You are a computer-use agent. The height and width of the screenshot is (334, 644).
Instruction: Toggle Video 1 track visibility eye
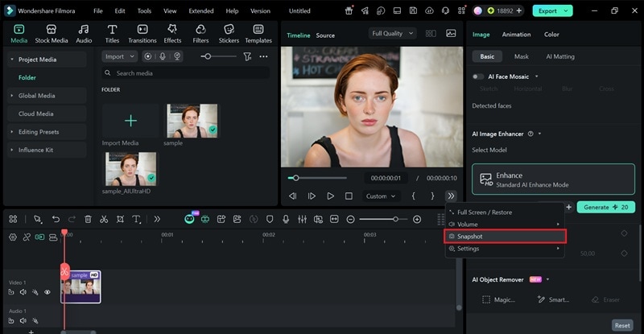point(47,292)
